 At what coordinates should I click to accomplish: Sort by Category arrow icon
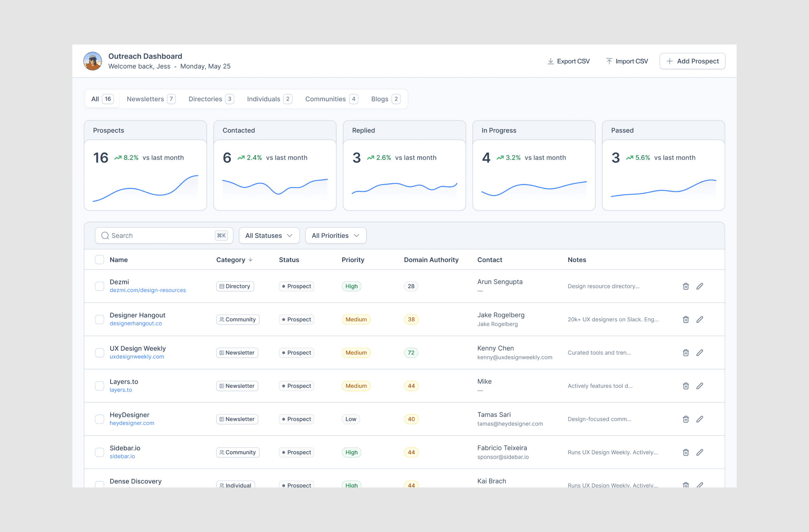250,260
